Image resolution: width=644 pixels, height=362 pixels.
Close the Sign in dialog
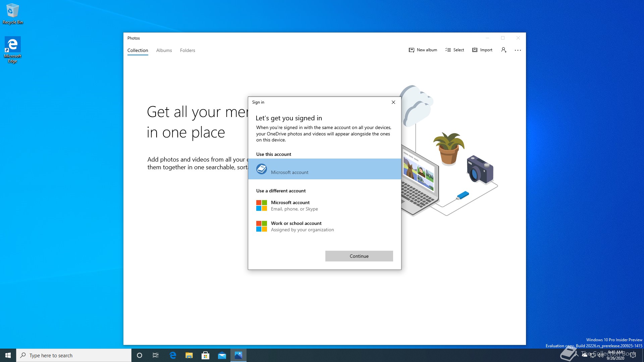tap(393, 102)
